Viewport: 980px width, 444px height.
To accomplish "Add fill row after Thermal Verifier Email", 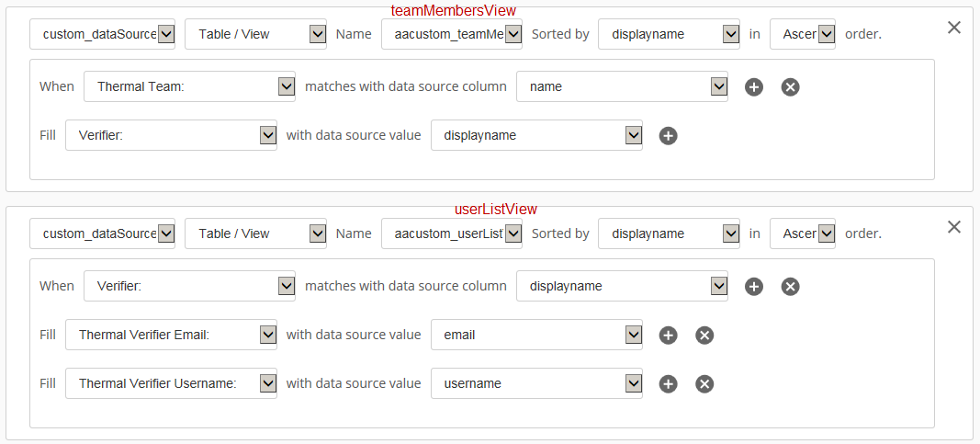I will pyautogui.click(x=668, y=336).
